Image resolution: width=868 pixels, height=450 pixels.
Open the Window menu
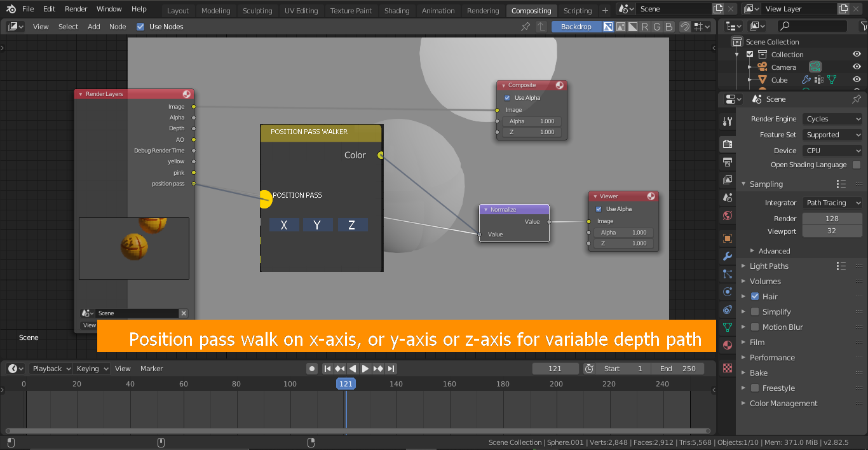click(x=109, y=9)
